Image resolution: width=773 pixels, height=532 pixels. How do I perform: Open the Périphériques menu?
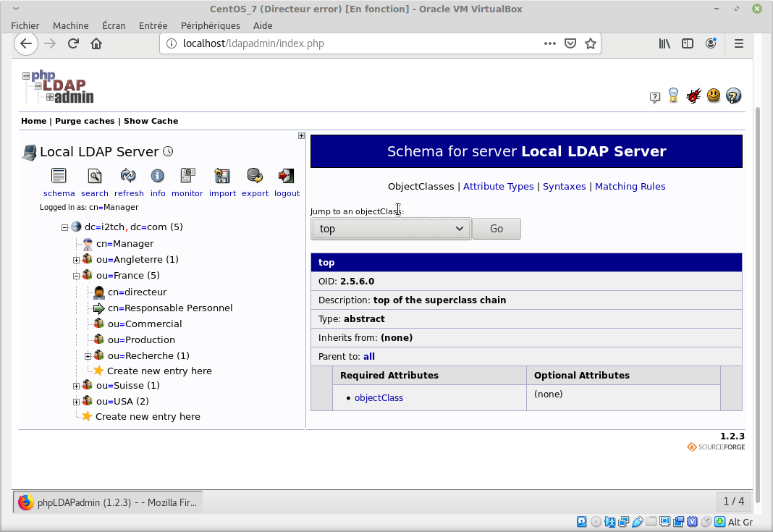tap(210, 25)
